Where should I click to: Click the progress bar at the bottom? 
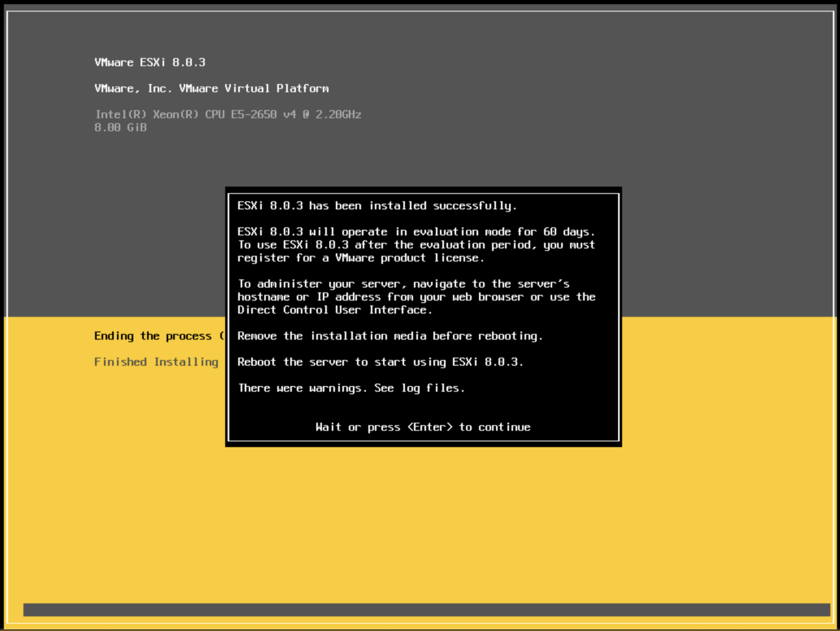point(420,609)
